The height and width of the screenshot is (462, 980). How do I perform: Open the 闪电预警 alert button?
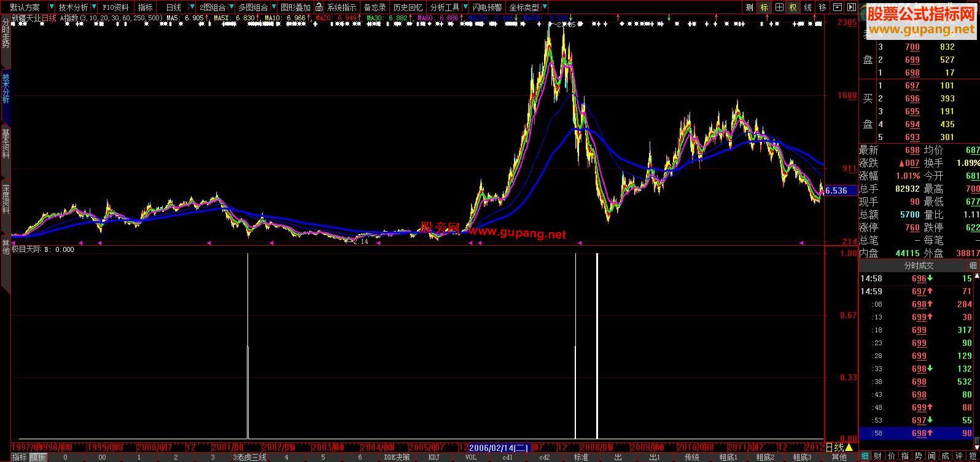click(487, 7)
